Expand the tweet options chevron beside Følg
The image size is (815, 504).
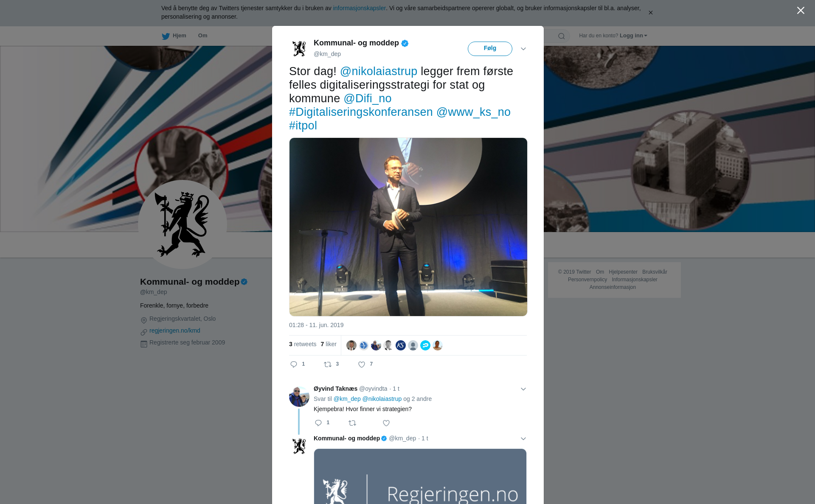pos(523,49)
